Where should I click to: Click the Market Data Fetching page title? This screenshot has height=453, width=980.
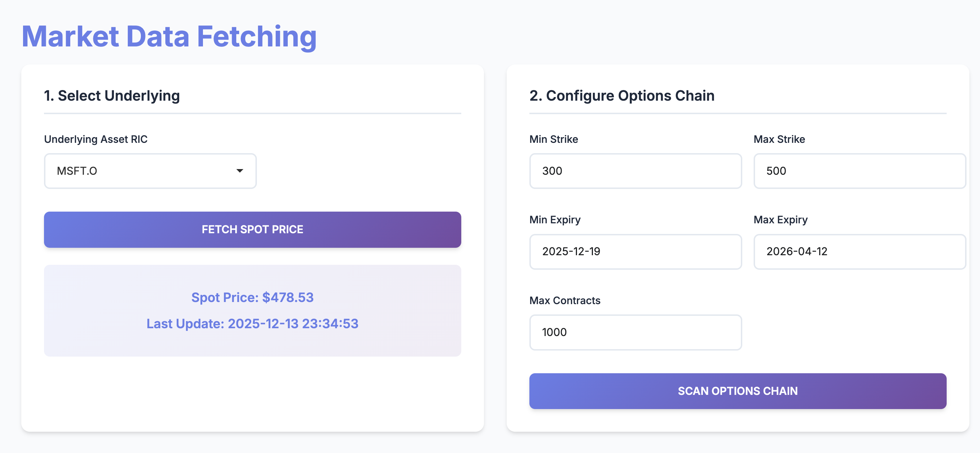tap(169, 36)
